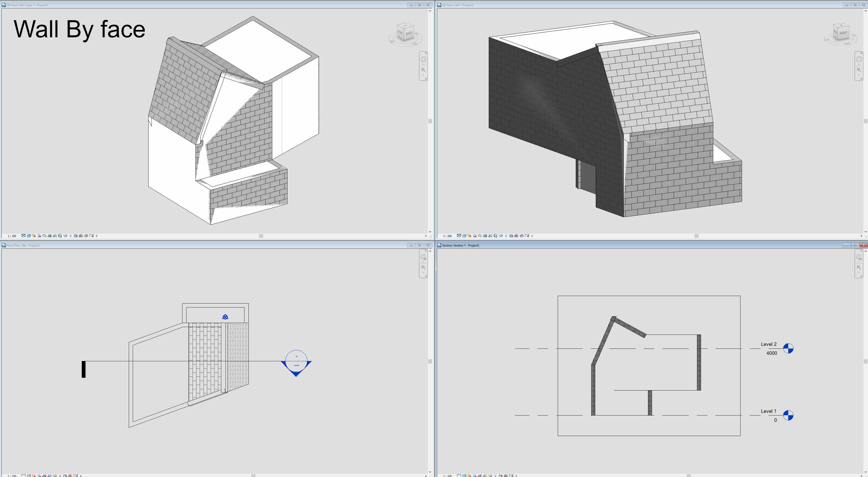Click vertical scrollbar thumb in {3D} view

(x=865, y=121)
